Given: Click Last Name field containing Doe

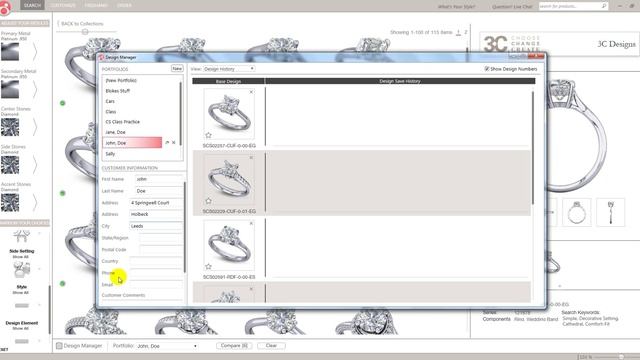Looking at the screenshot, I should (x=158, y=191).
